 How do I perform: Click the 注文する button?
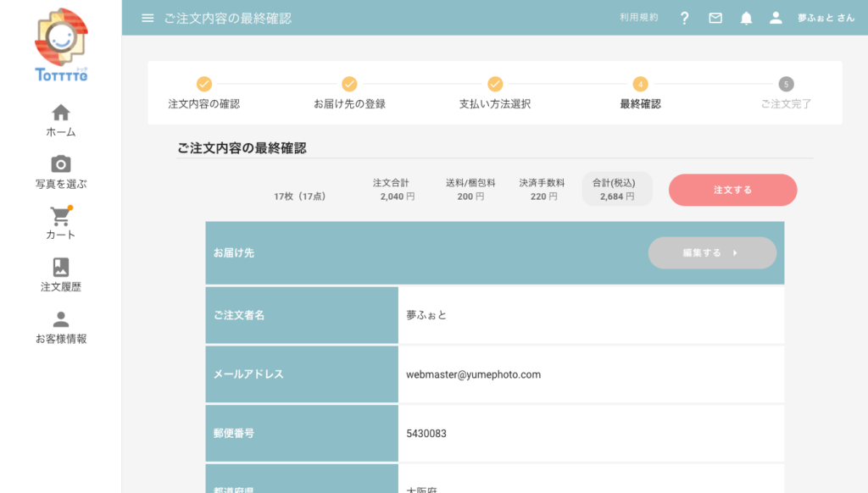733,190
